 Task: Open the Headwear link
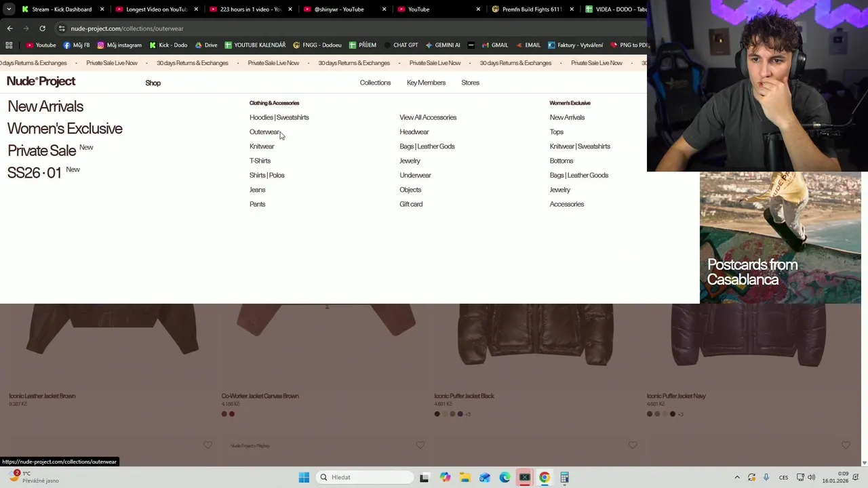(414, 132)
